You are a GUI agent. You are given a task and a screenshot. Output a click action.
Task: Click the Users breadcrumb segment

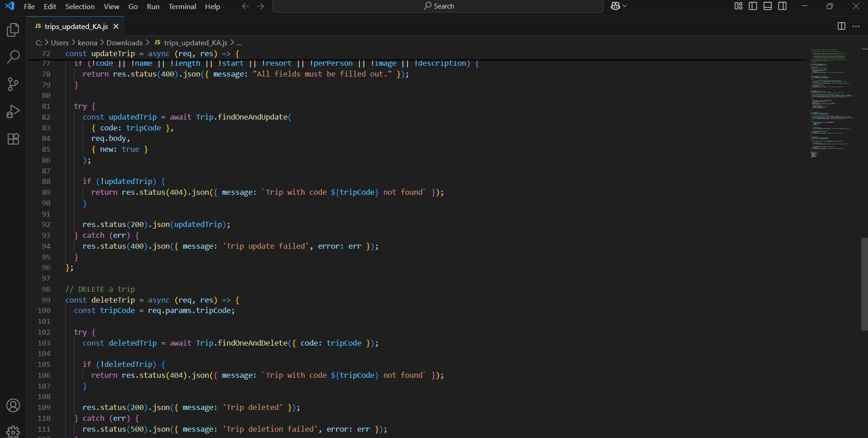tap(60, 43)
